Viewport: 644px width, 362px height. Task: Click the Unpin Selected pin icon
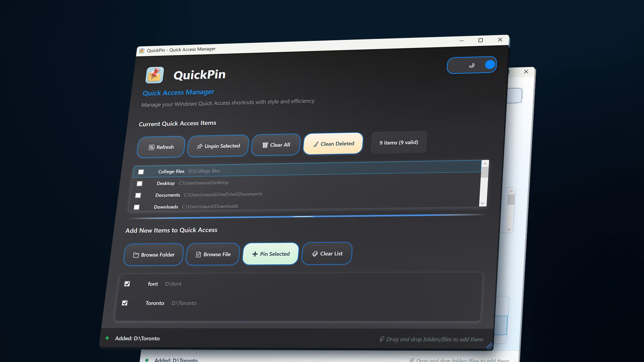click(200, 146)
